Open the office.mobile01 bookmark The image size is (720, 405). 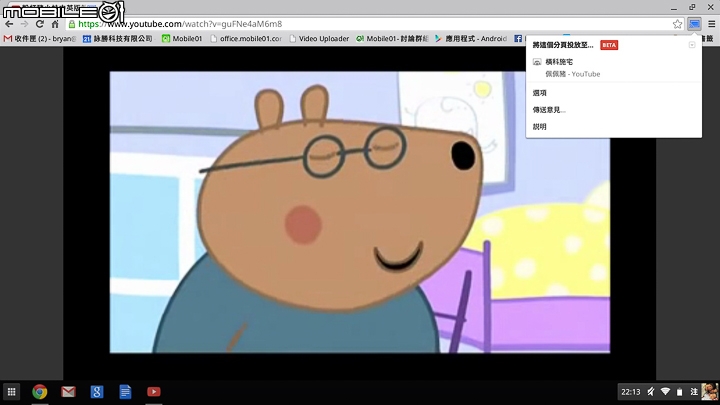coord(246,39)
